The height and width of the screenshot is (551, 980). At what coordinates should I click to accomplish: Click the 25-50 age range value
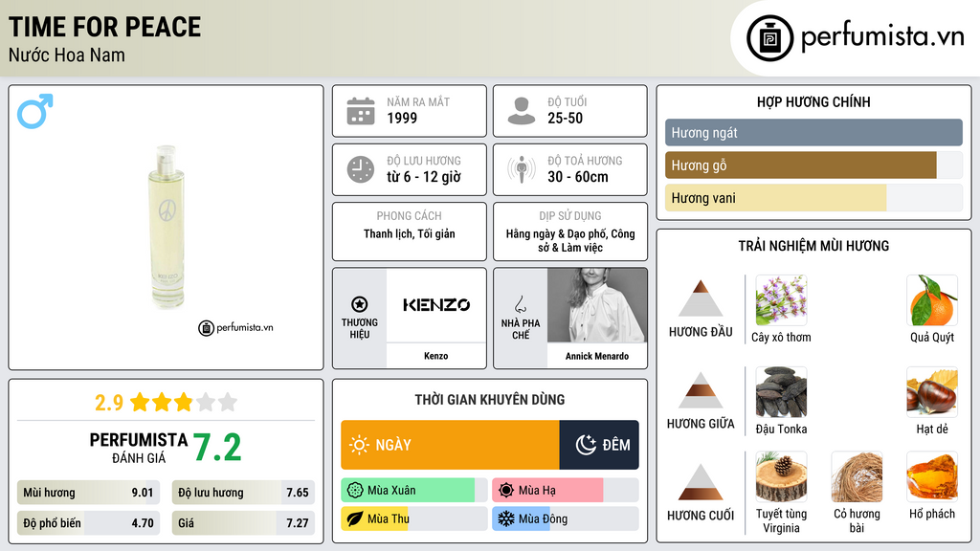click(x=565, y=118)
